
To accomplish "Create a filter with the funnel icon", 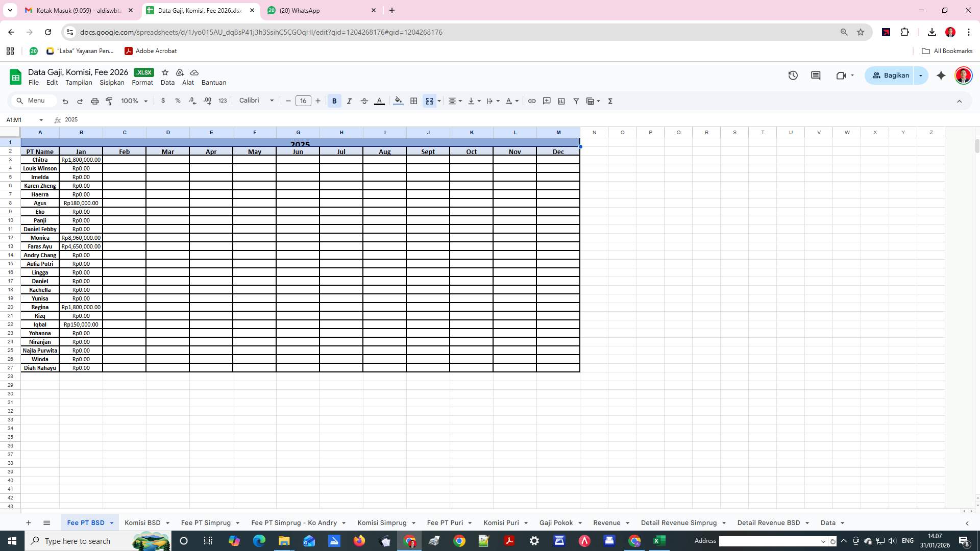I will point(576,101).
